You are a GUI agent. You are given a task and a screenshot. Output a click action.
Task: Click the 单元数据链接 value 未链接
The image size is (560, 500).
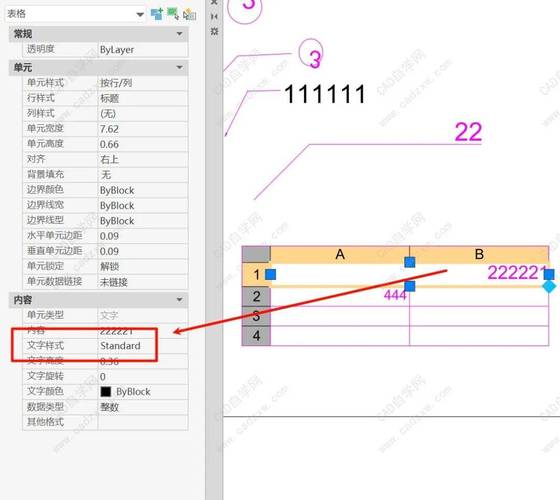(142, 282)
